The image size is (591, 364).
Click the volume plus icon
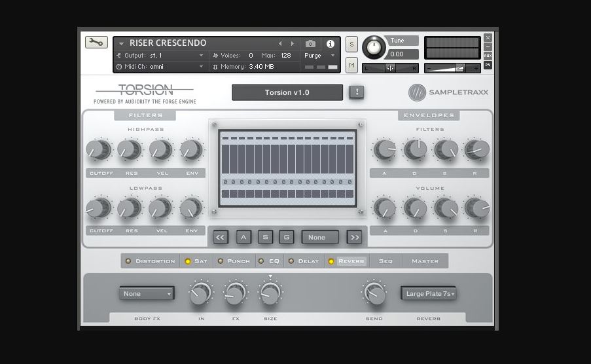click(476, 68)
